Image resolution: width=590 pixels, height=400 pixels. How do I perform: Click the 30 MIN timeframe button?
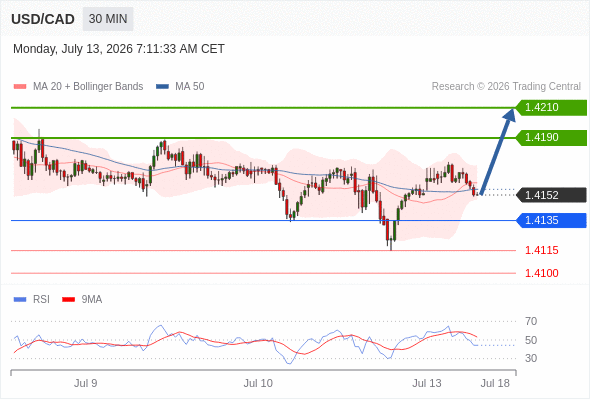(x=108, y=19)
